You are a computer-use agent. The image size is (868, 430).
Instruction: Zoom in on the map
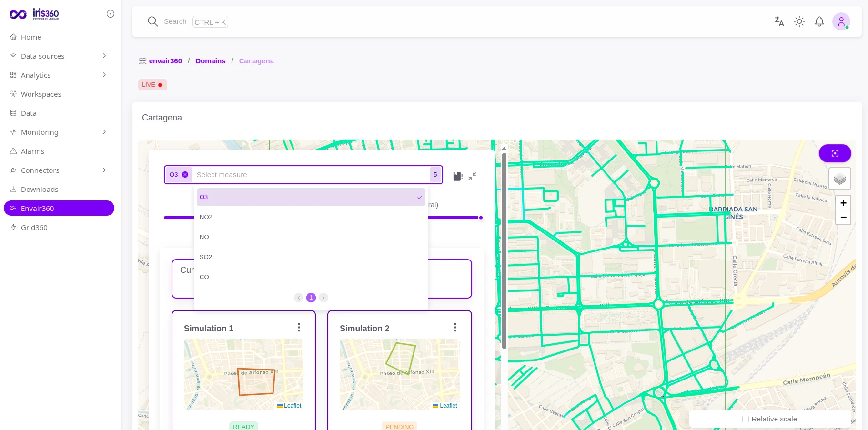coord(843,203)
